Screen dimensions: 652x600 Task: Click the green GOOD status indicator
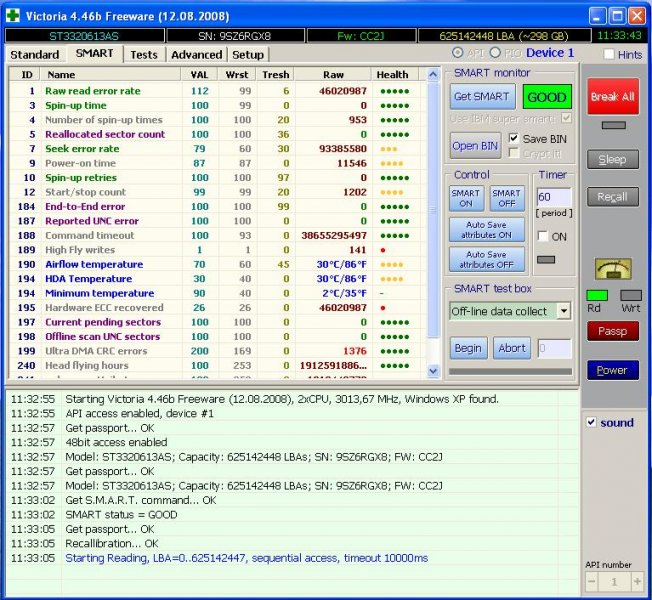coord(547,98)
